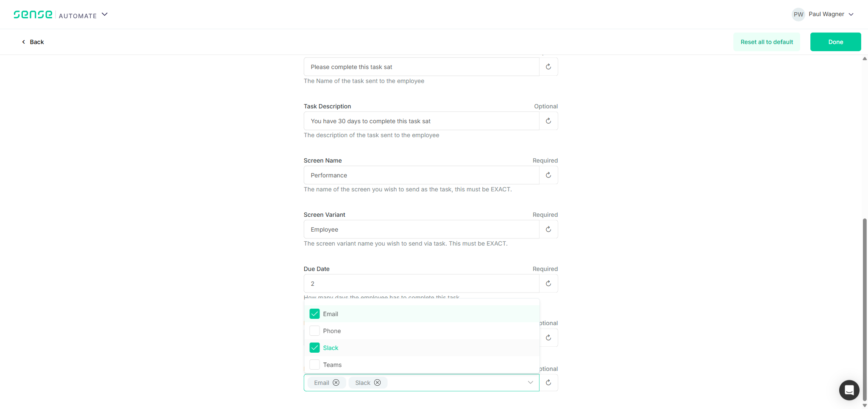Go back using the Back link
868x409 pixels.
tap(33, 42)
